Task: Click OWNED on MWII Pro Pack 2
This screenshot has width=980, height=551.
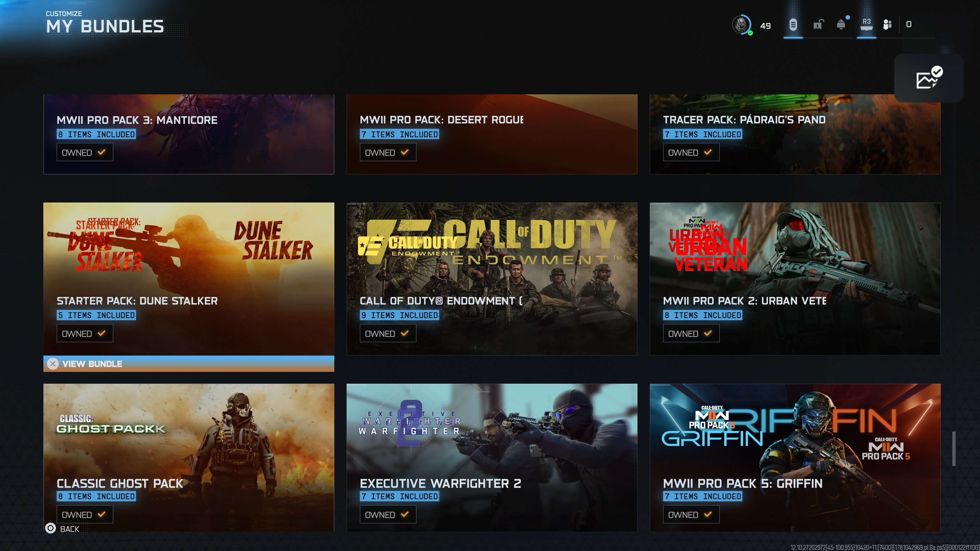Action: click(691, 333)
